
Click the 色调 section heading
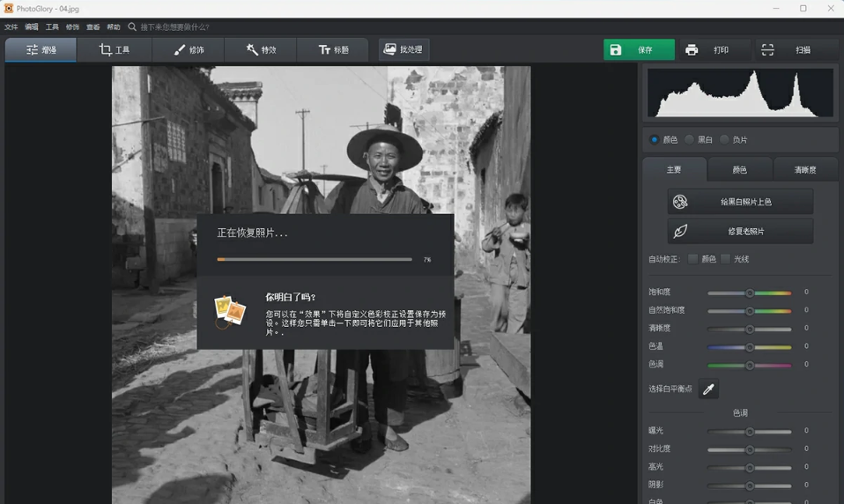point(740,412)
